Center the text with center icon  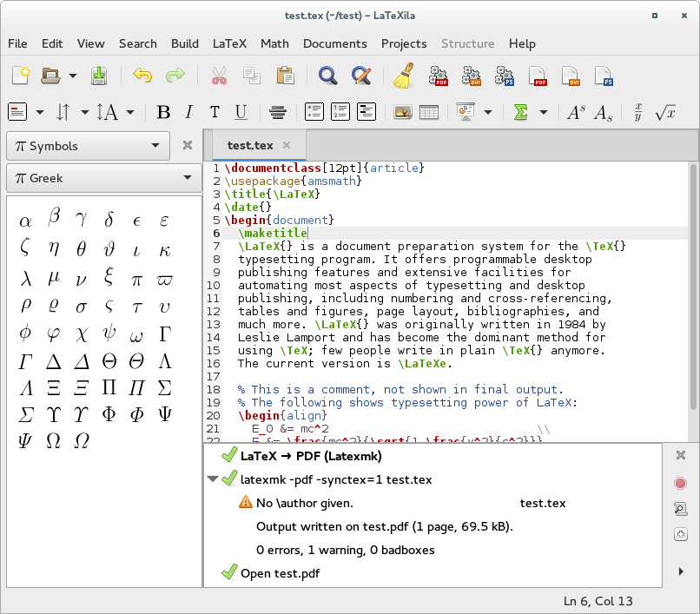pyautogui.click(x=278, y=112)
